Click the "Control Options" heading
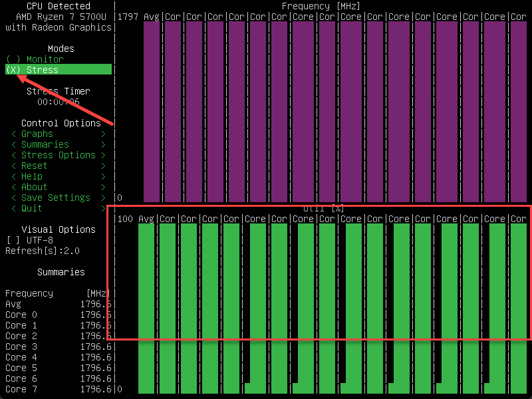 click(x=61, y=123)
